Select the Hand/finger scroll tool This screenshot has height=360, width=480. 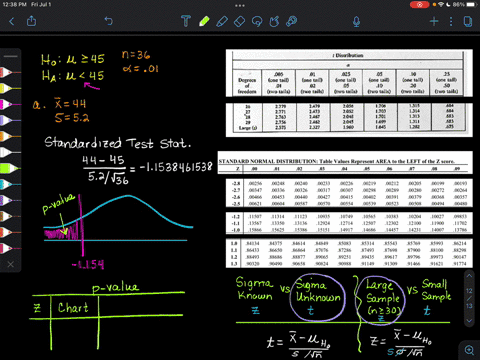tap(274, 21)
